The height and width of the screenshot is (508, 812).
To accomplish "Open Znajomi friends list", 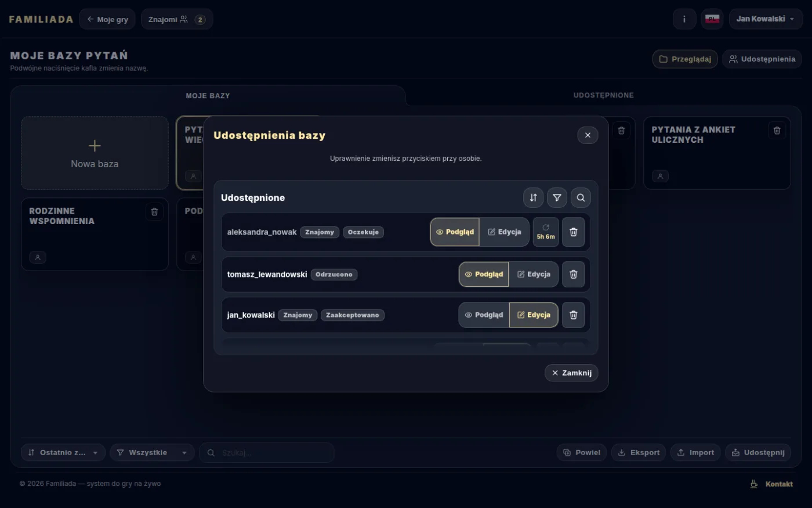I will tap(177, 19).
